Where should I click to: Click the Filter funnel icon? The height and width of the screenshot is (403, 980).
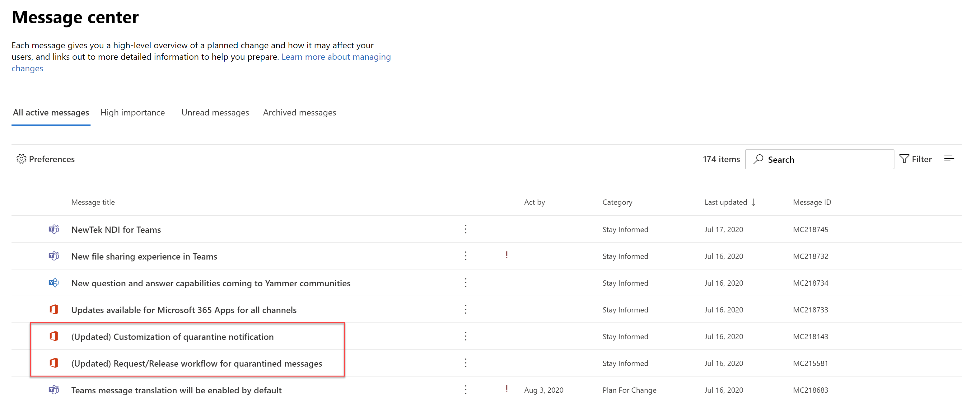click(x=904, y=159)
